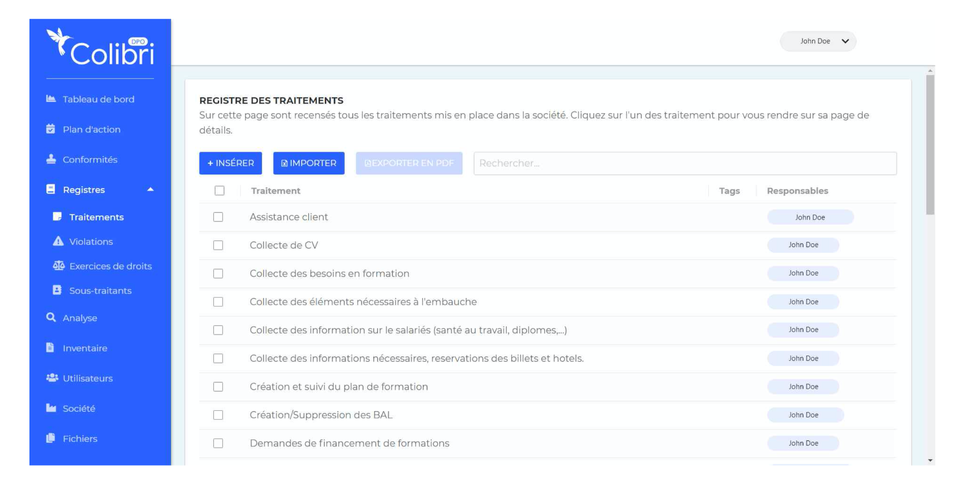The width and height of the screenshot is (980, 480).
Task: Click John Doe badge in Création/Suppression des BAL row
Action: [x=805, y=415]
